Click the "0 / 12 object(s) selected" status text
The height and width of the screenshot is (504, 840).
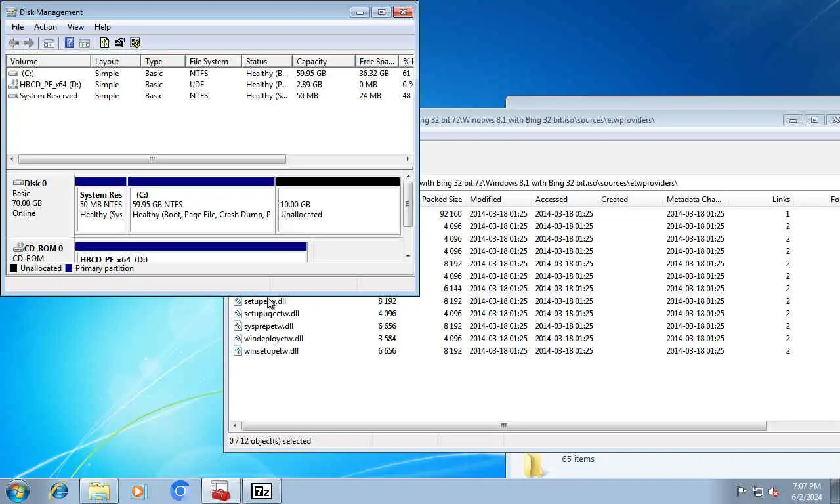(270, 441)
